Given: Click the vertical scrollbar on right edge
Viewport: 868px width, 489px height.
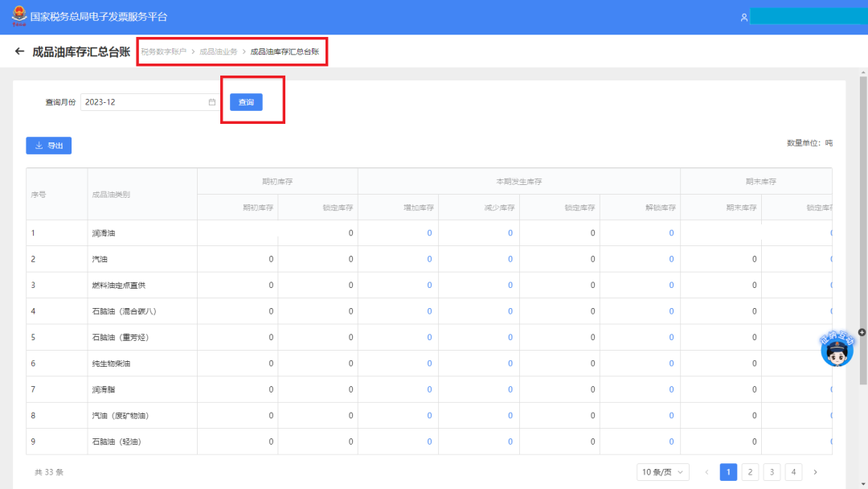Looking at the screenshot, I should 863,230.
